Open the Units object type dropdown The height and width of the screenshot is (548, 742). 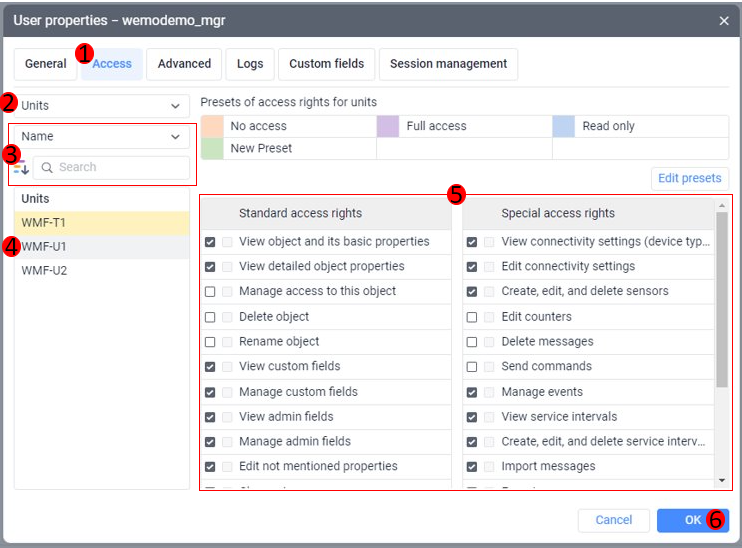tap(102, 106)
